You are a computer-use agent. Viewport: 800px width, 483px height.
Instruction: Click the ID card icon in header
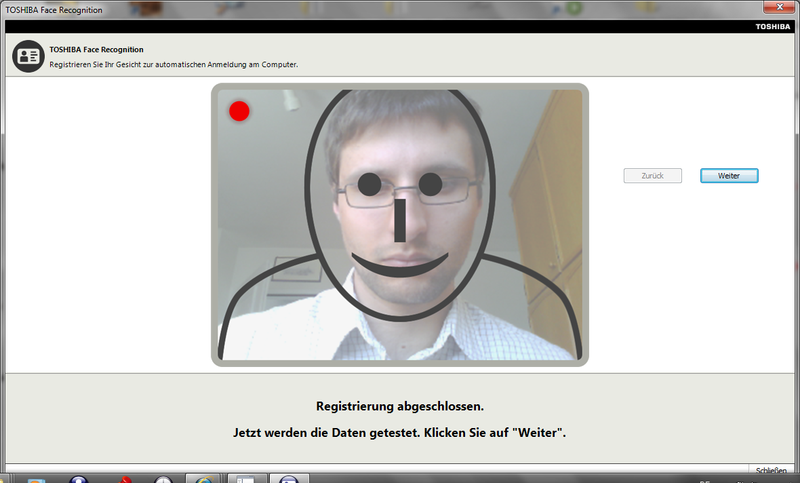(x=28, y=56)
